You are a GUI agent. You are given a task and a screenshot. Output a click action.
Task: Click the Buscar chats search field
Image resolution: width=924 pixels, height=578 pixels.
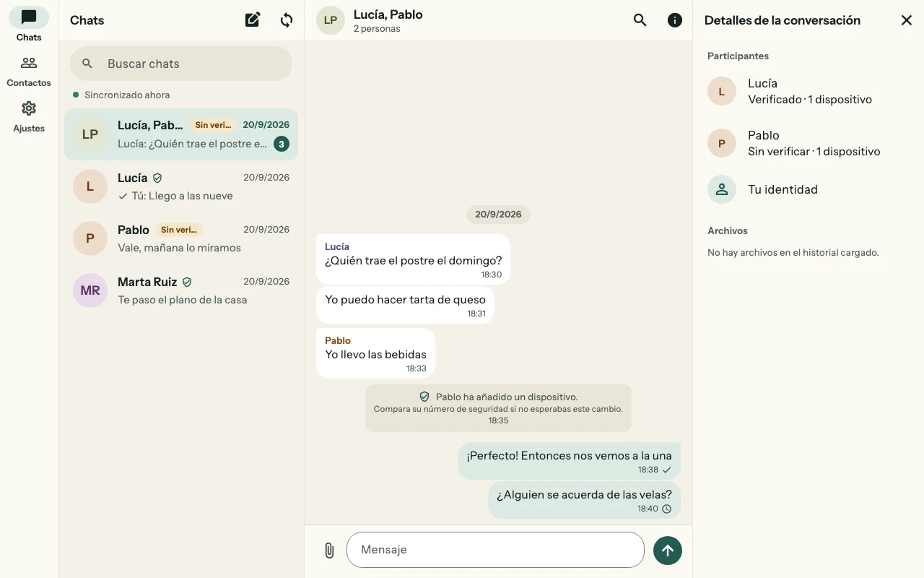(x=181, y=64)
